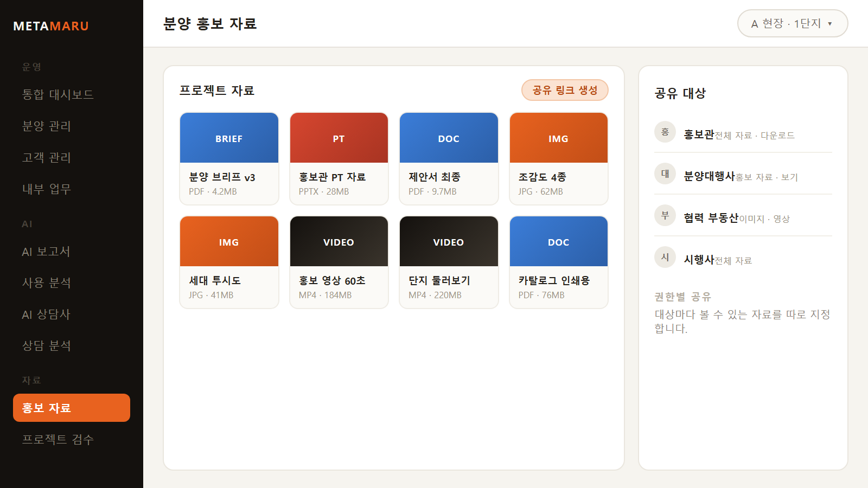
Task: Go to 통합 대시보드 in sidebar
Action: (x=72, y=94)
